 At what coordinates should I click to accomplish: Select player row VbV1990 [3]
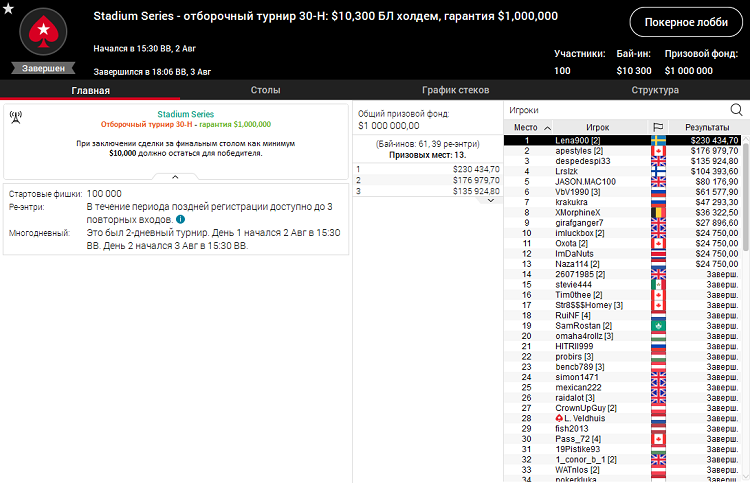click(622, 192)
